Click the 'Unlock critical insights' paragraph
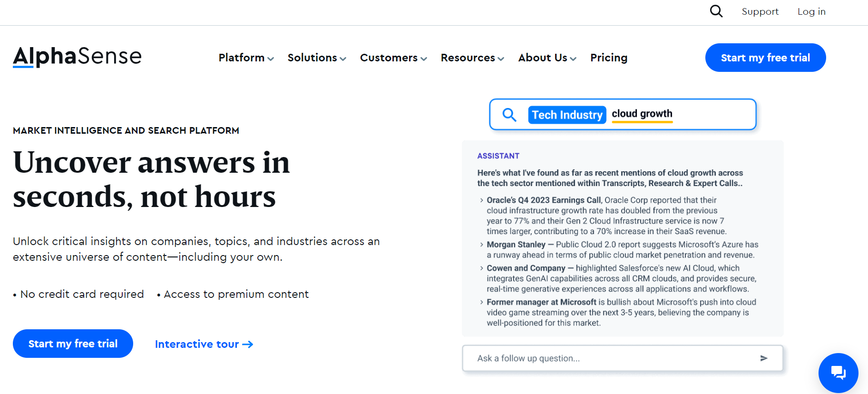Viewport: 868px width, 394px height. pos(196,249)
